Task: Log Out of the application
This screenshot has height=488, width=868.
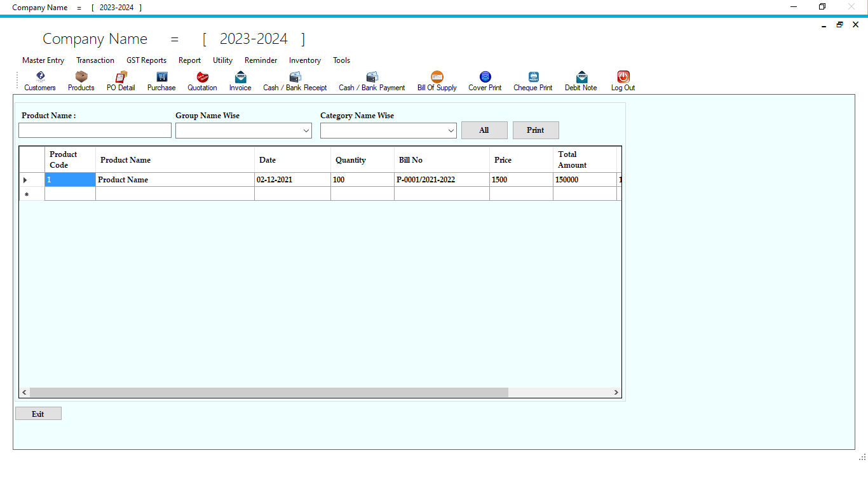Action: click(622, 81)
